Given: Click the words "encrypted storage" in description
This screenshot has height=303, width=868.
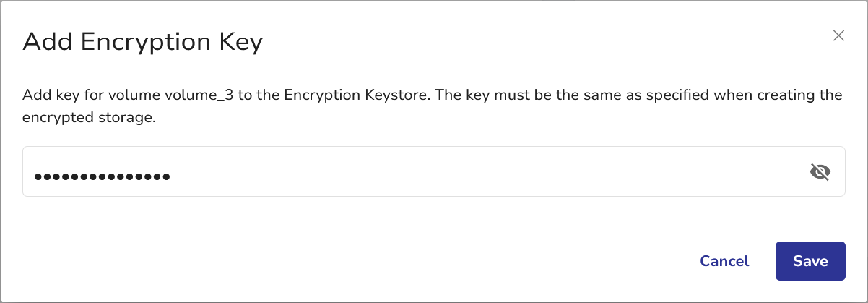Looking at the screenshot, I should [x=88, y=117].
